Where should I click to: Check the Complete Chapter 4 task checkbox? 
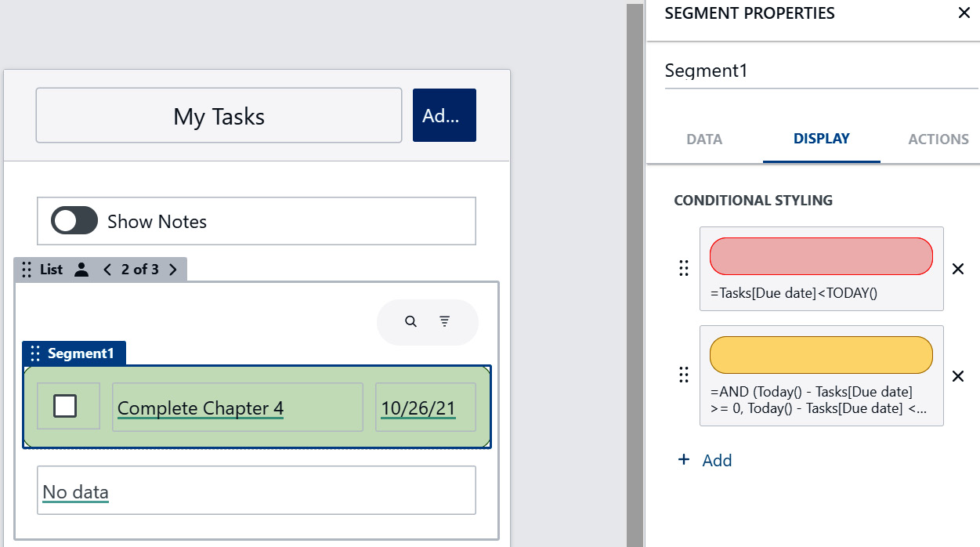click(65, 406)
